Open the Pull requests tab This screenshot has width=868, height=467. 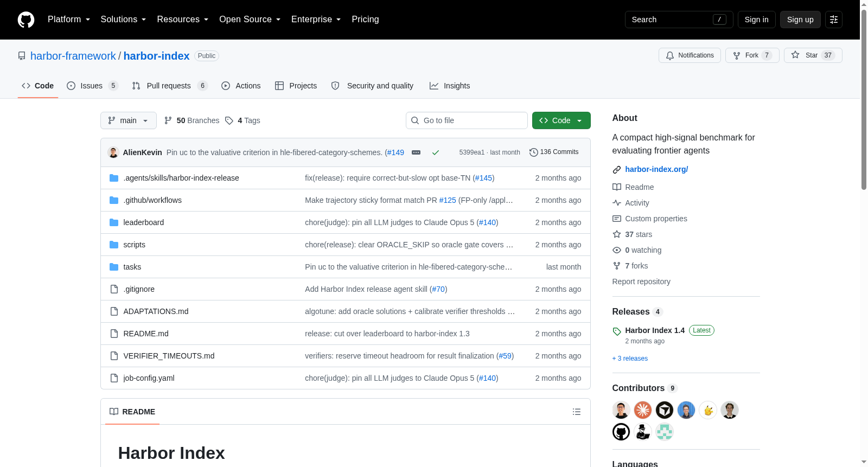tap(170, 86)
